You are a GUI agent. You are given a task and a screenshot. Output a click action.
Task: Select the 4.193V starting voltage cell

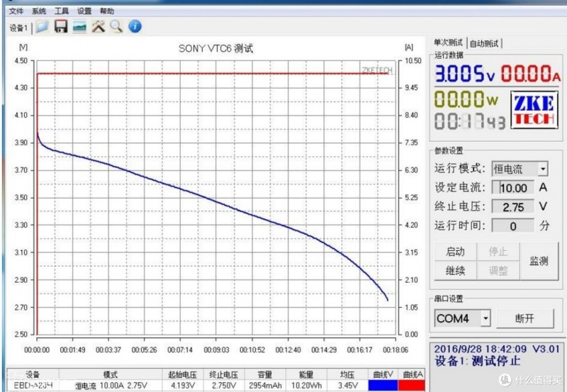click(x=183, y=386)
